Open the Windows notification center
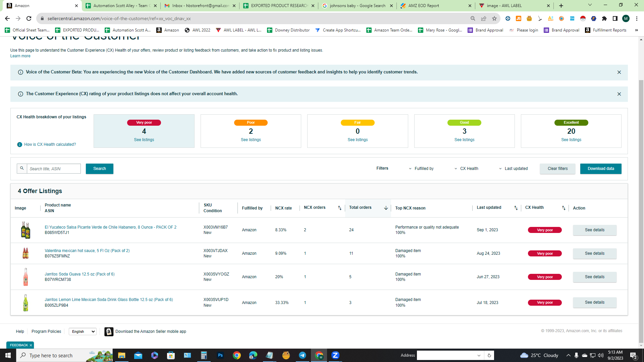Image resolution: width=644 pixels, height=362 pixels. [634, 355]
